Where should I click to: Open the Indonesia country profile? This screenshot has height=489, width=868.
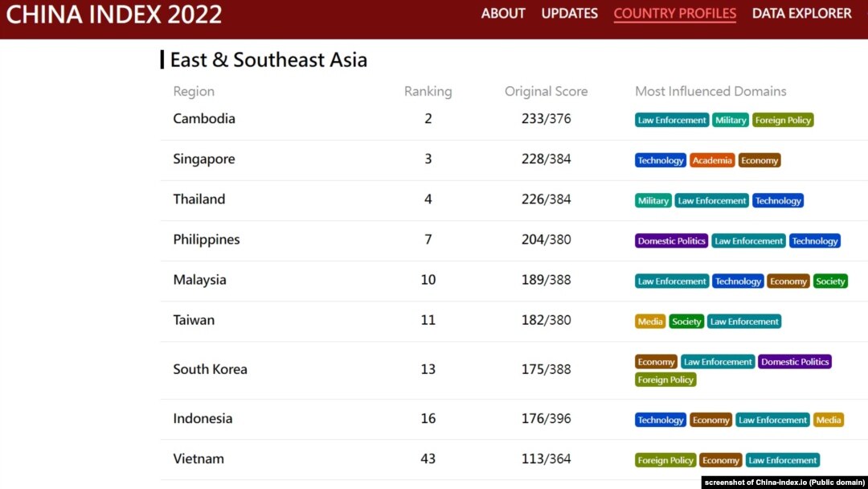point(203,419)
